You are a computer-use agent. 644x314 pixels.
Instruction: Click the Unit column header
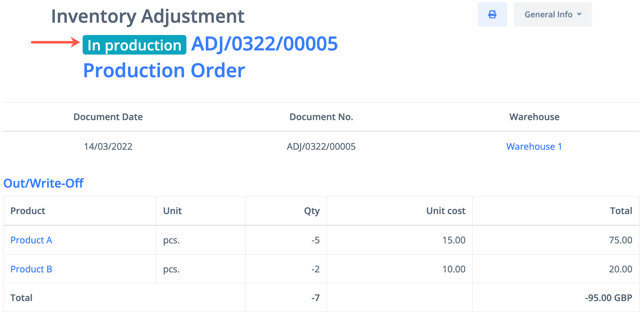click(172, 211)
